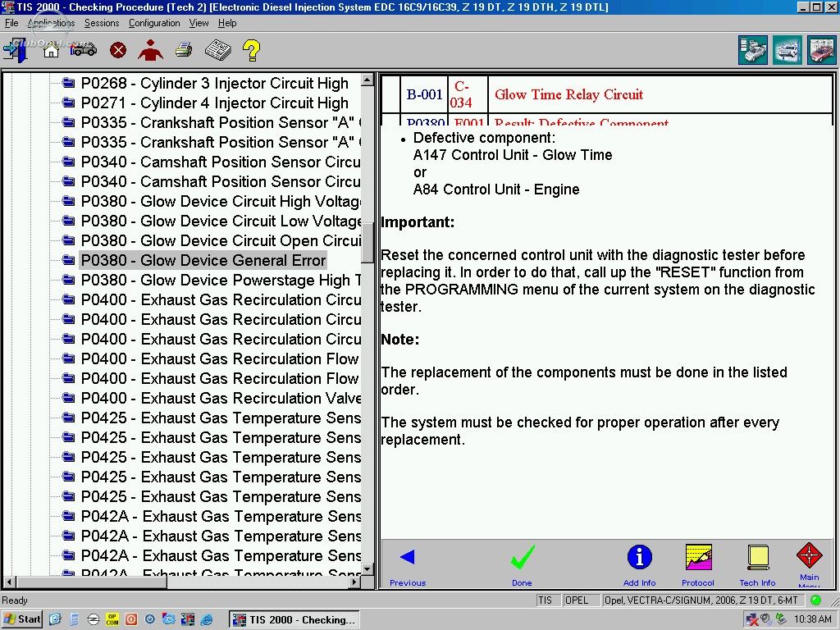Click C-034 cell in procedure table
The width and height of the screenshot is (840, 630).
[468, 94]
